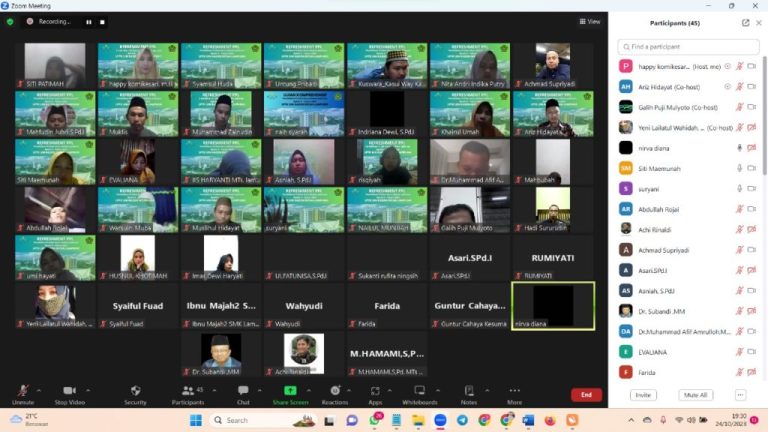Open the Notes tool

(x=469, y=395)
